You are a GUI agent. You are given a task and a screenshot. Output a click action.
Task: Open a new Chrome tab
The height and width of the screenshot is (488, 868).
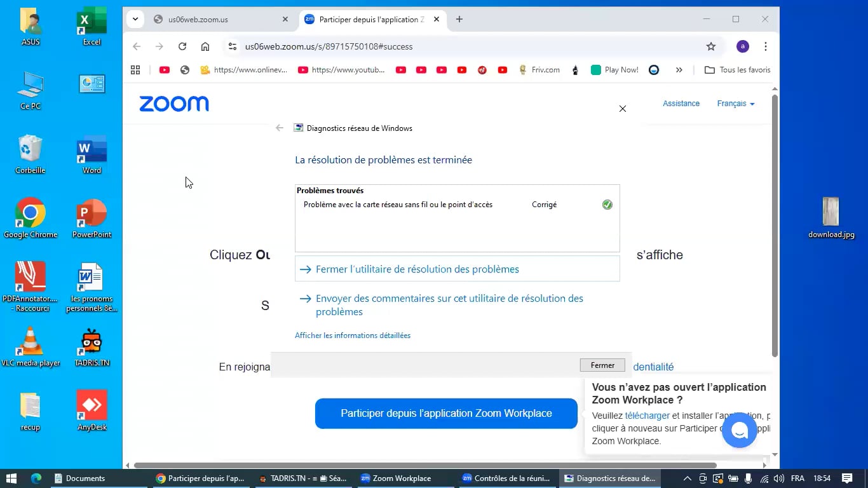point(459,19)
